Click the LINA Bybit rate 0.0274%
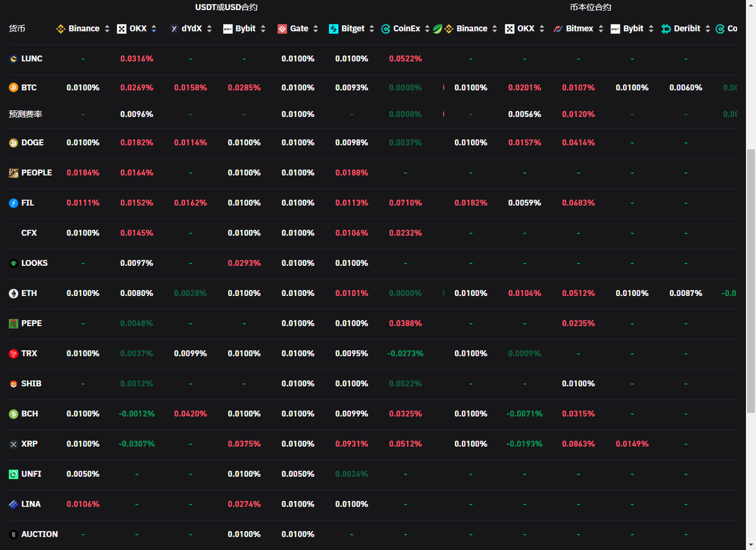756x550 pixels. (x=244, y=504)
